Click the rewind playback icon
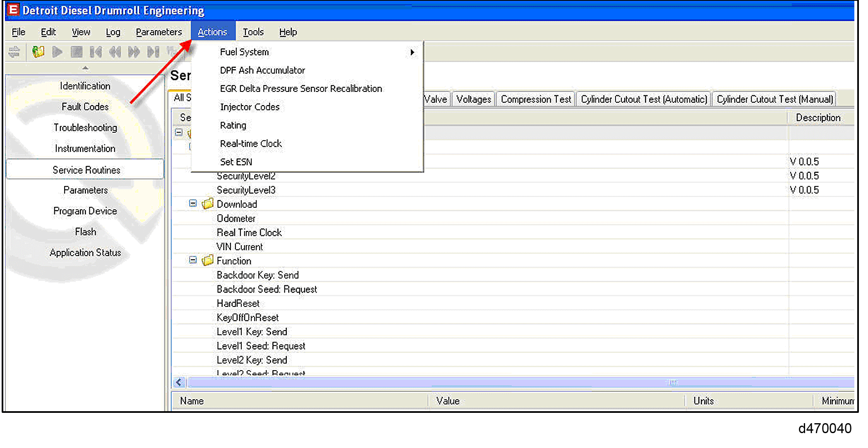Viewport: 868px width, 448px height. click(x=115, y=52)
